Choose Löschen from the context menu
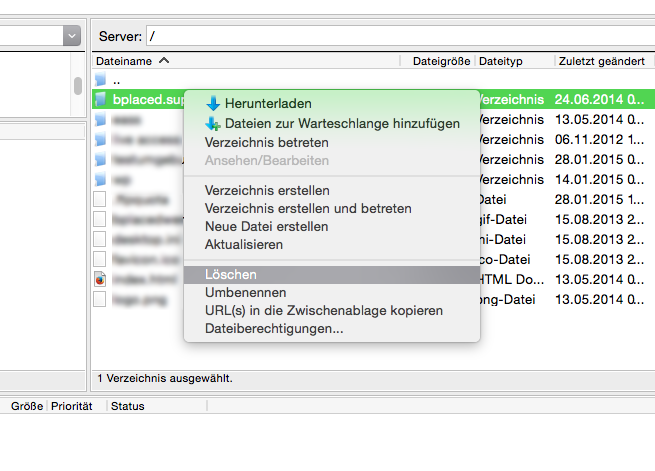 pyautogui.click(x=231, y=275)
